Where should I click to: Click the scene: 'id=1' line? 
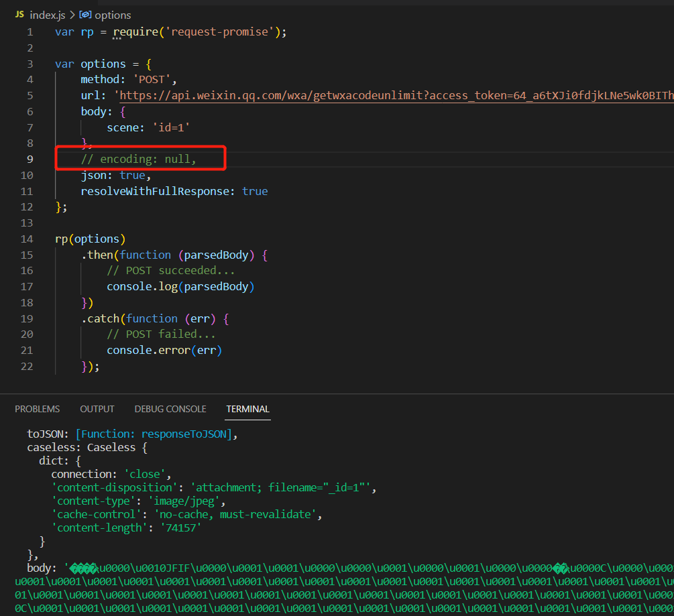148,127
